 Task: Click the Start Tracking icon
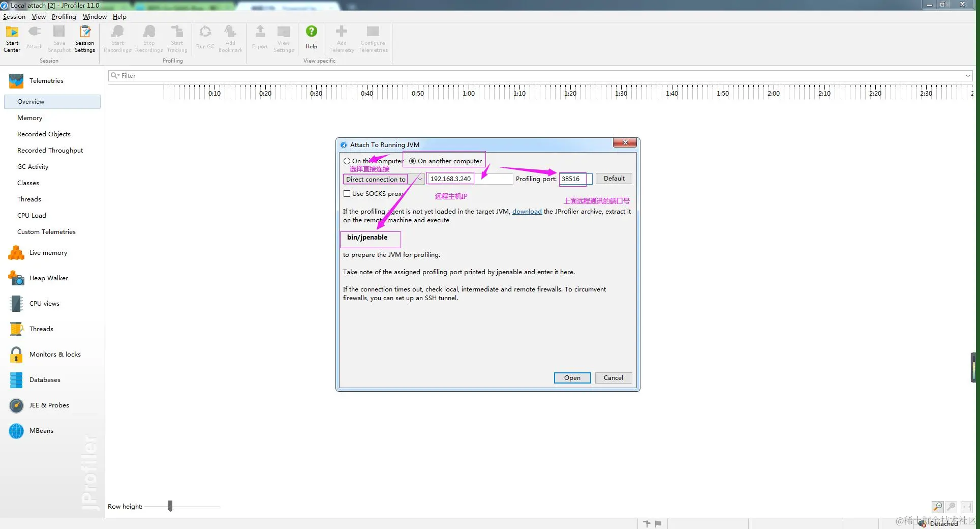coord(177,39)
